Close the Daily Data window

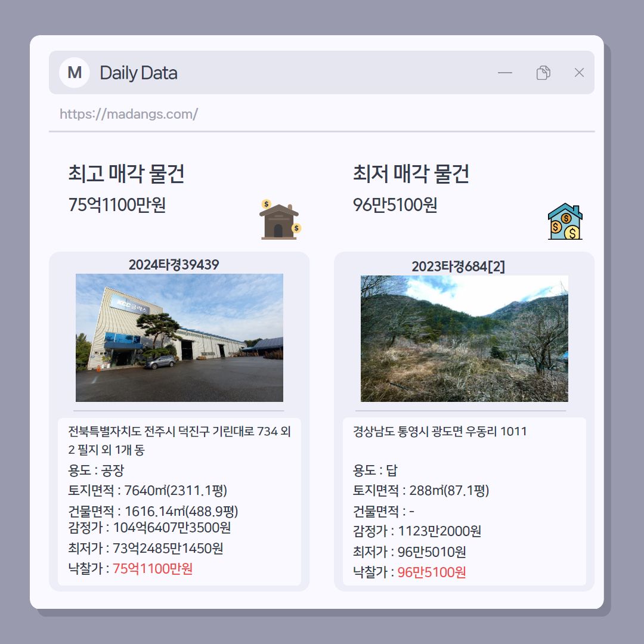[579, 73]
